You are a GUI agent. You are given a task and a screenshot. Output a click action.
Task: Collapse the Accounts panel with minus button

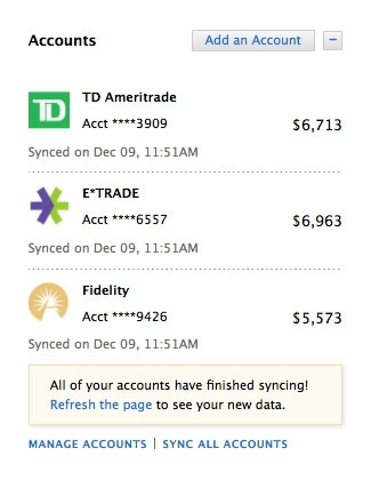click(x=333, y=40)
